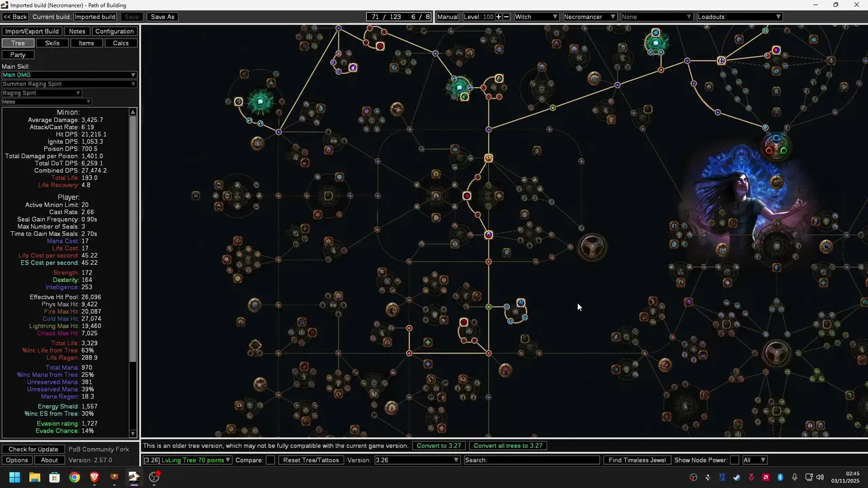Switch to the Calcs tab
Viewport: 868px width, 488px height.
point(121,43)
